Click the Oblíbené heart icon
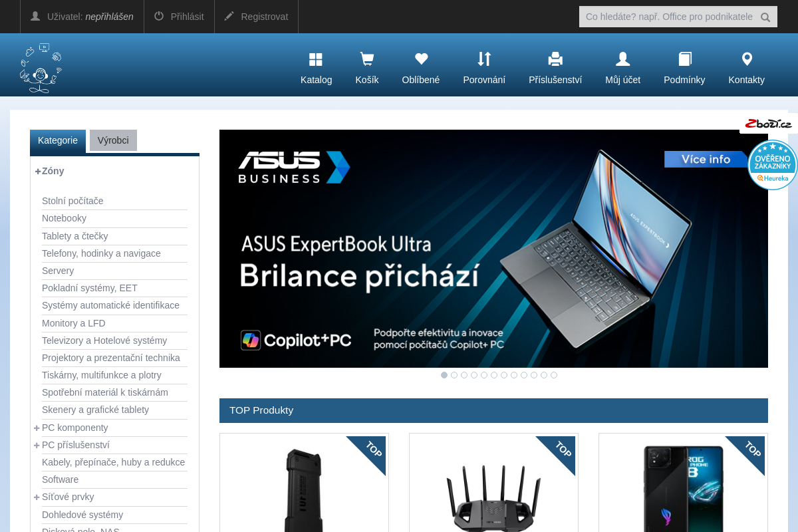 (x=421, y=59)
